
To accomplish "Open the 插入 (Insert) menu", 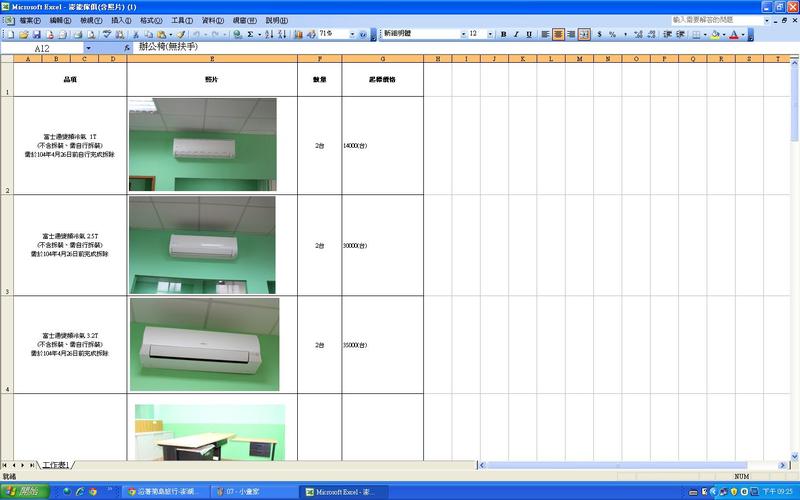I will 121,20.
